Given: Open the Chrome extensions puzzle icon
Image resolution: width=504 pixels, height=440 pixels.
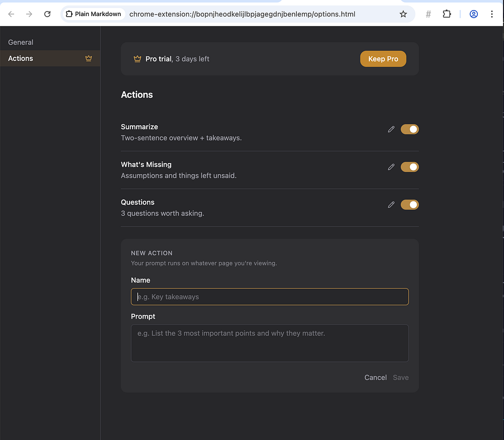Looking at the screenshot, I should [447, 14].
